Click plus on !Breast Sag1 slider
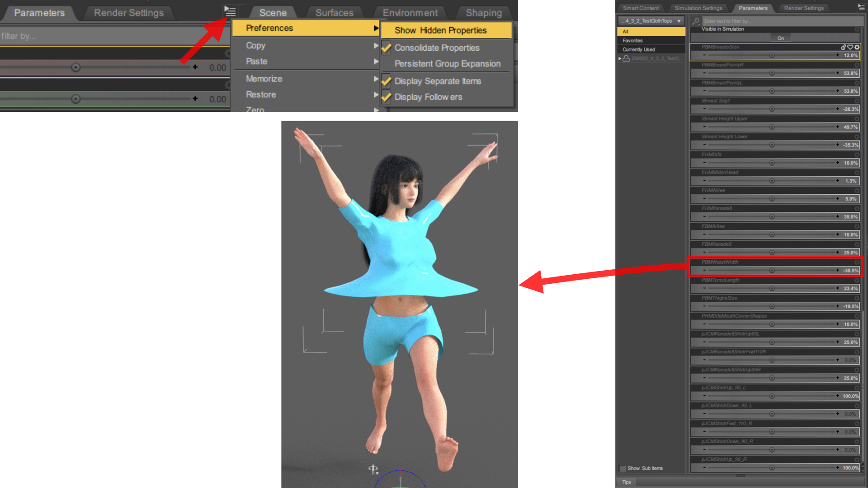 838,109
